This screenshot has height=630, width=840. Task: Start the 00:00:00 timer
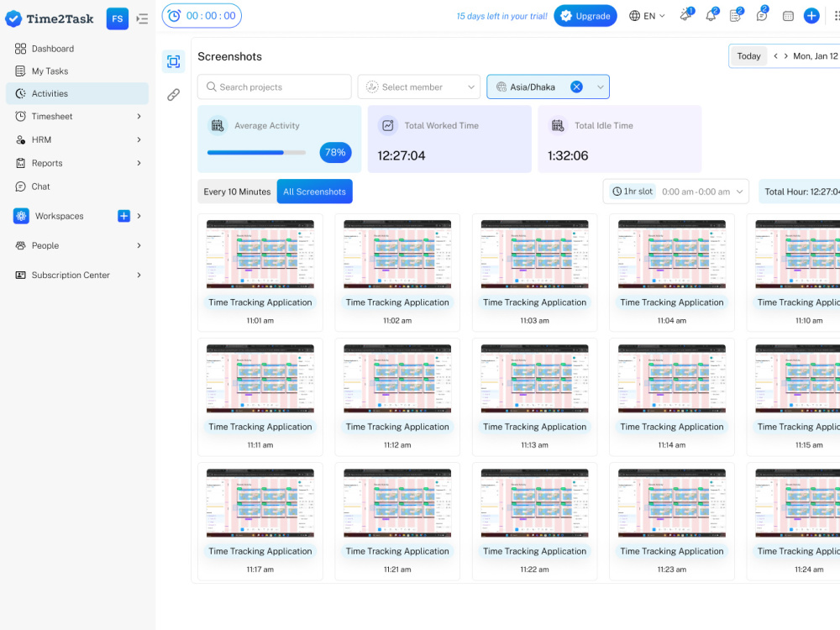[202, 16]
